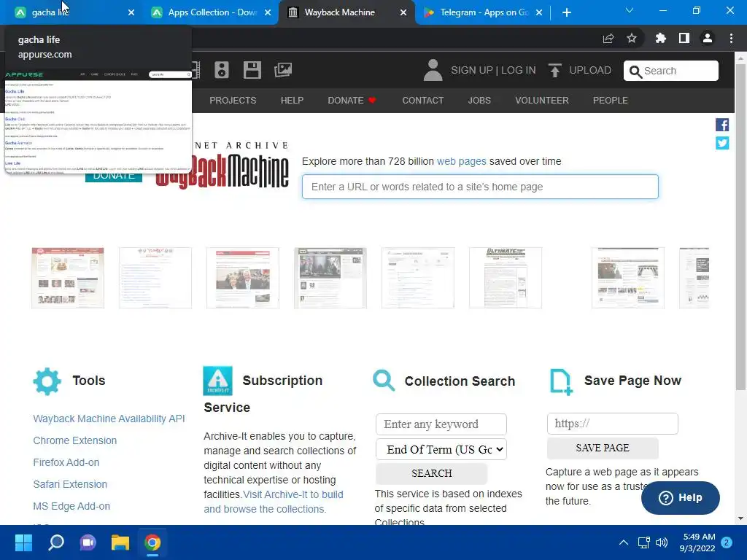The height and width of the screenshot is (560, 747).
Task: Click LOG IN link
Action: point(519,71)
